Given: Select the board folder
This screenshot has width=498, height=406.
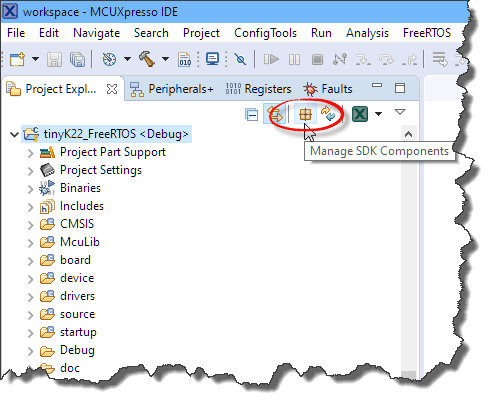Looking at the screenshot, I should pyautogui.click(x=65, y=260).
